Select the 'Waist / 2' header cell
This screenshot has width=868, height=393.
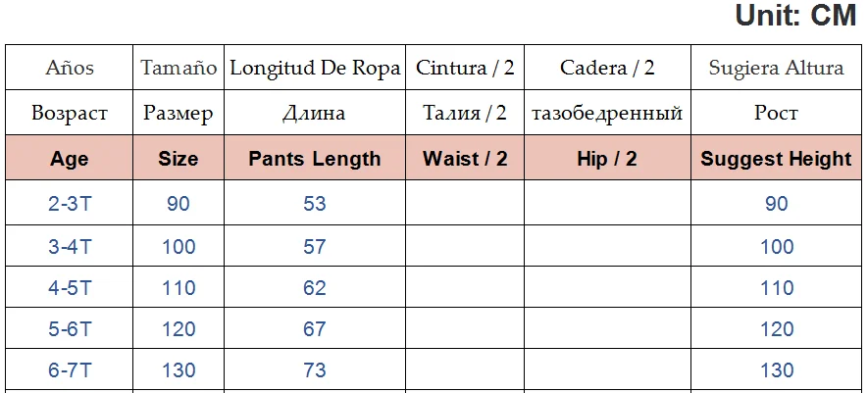click(x=465, y=159)
